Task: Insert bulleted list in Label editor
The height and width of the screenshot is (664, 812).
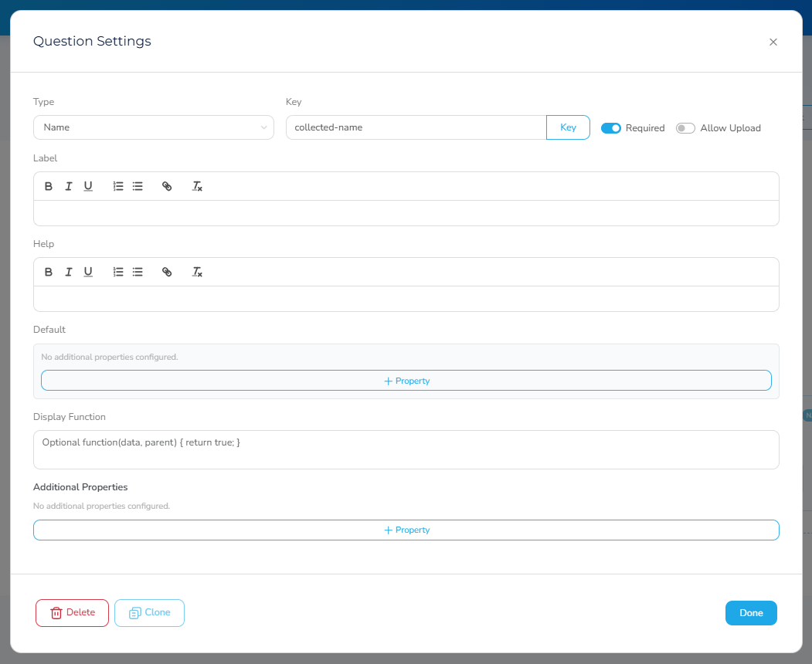Action: pyautogui.click(x=138, y=186)
